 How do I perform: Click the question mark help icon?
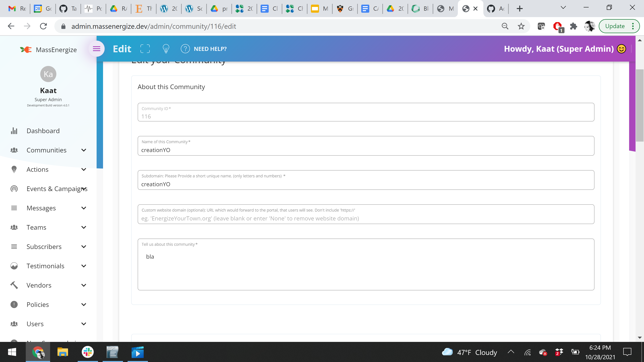[x=185, y=49]
